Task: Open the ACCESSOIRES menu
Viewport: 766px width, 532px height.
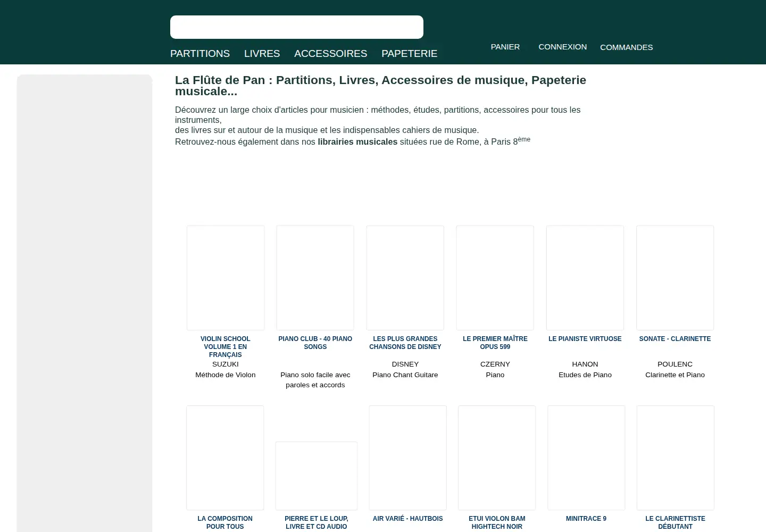Action: (330, 54)
